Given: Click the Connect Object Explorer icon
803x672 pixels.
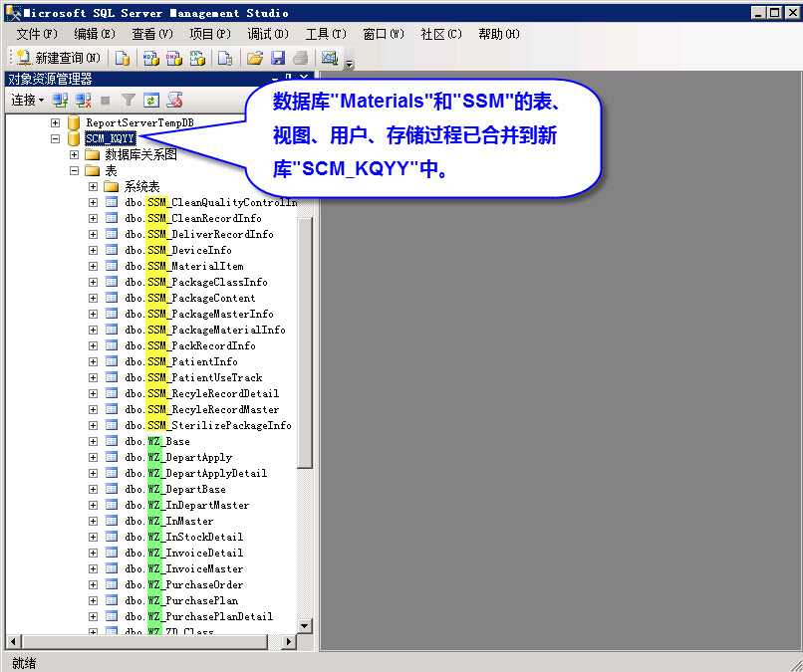Looking at the screenshot, I should 61,101.
